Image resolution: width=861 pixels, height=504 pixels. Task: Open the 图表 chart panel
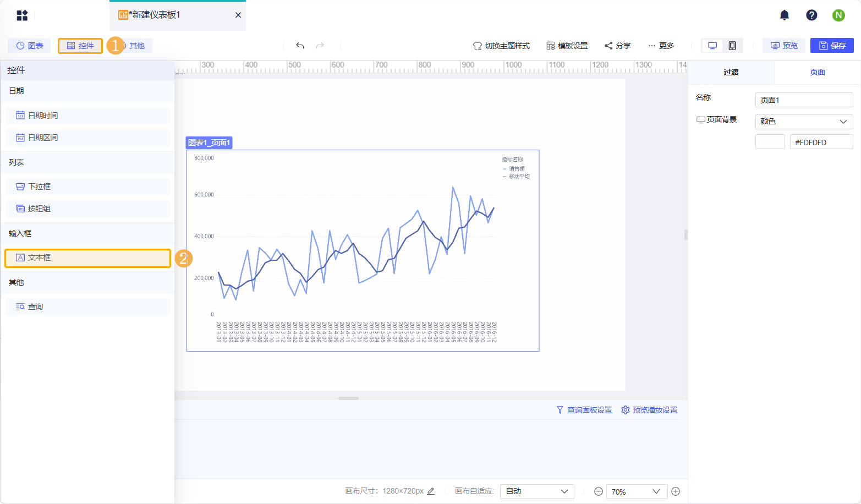[29, 46]
